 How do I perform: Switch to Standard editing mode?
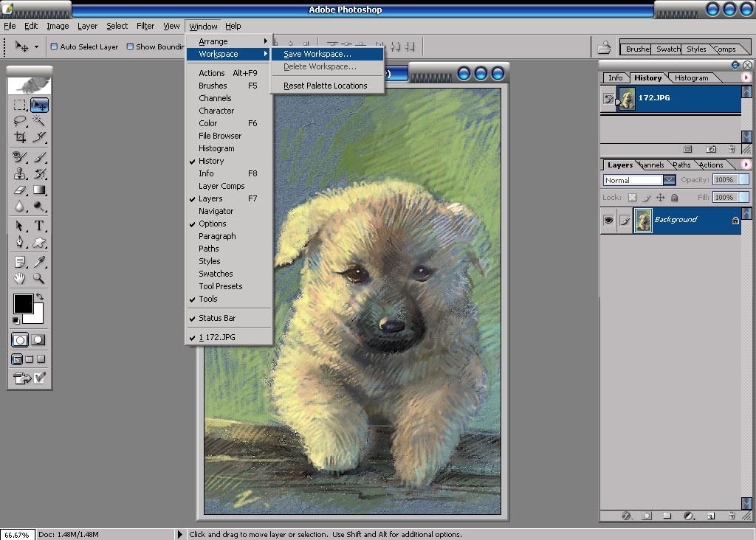point(20,340)
